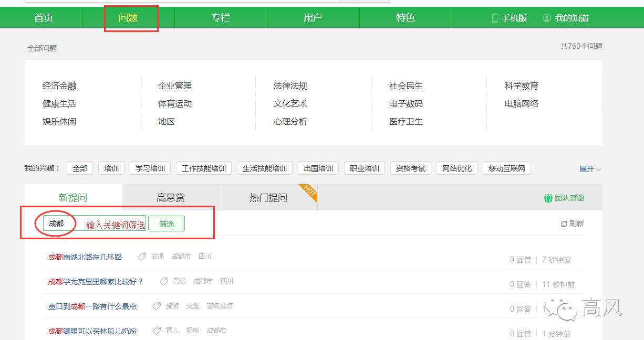644x340 pixels.
Task: Click the 团队答题 team icon
Action: (x=548, y=197)
